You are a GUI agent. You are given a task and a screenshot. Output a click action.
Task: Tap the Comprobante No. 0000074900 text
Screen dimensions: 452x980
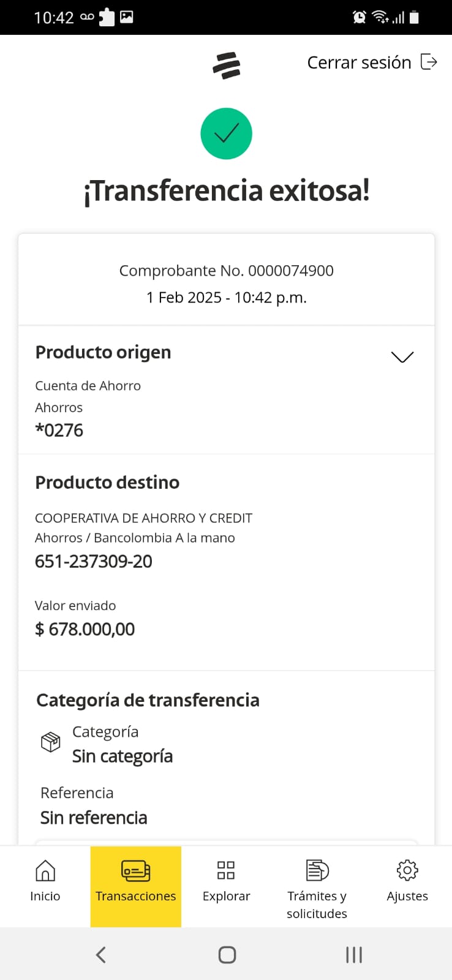[226, 271]
